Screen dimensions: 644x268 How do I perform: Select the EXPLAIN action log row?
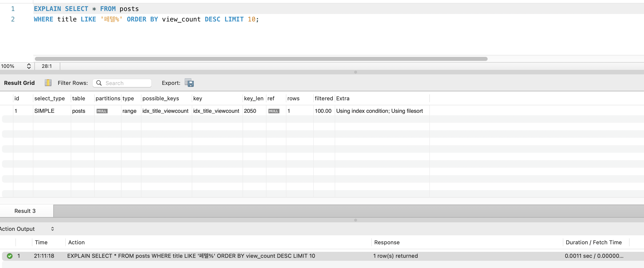[x=191, y=256]
